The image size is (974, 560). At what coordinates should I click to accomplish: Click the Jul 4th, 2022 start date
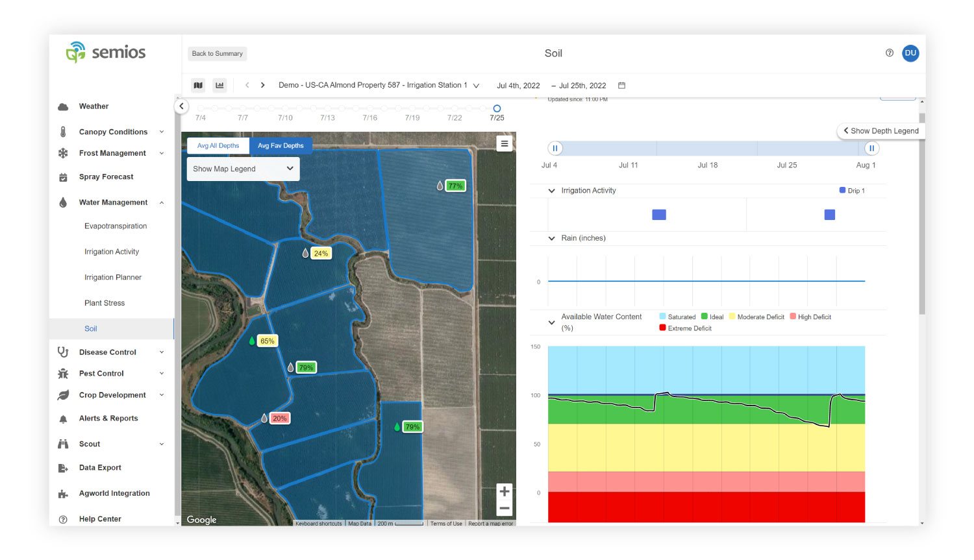click(518, 86)
